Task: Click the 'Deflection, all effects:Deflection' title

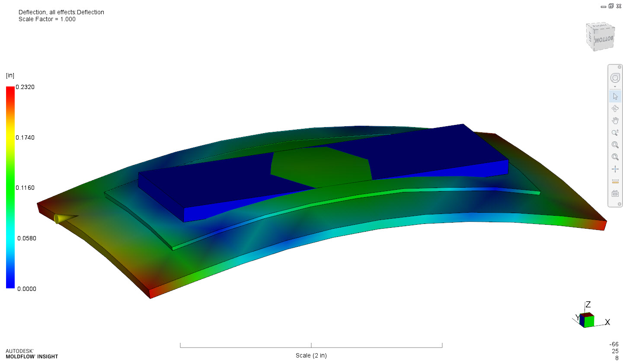Action: [61, 12]
